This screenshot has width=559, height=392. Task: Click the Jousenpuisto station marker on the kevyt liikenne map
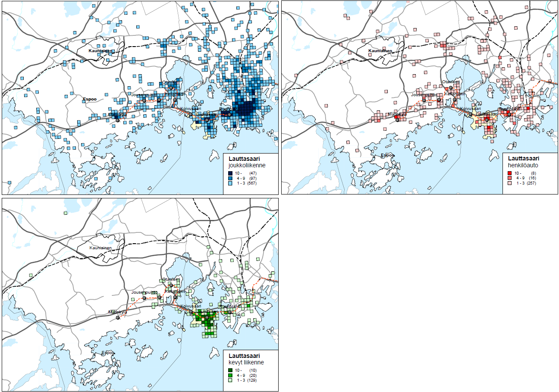pyautogui.click(x=144, y=298)
